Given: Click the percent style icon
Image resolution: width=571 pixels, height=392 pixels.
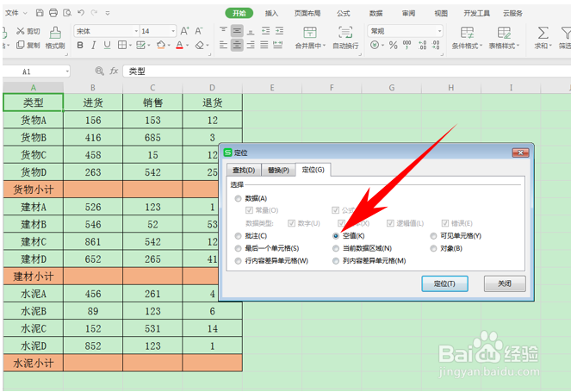Looking at the screenshot, I should (393, 45).
